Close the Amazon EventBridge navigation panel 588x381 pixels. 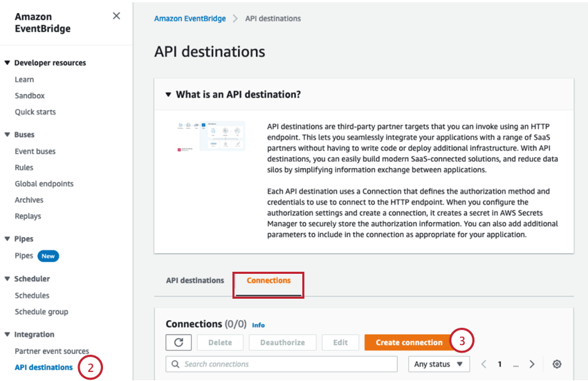pos(117,16)
